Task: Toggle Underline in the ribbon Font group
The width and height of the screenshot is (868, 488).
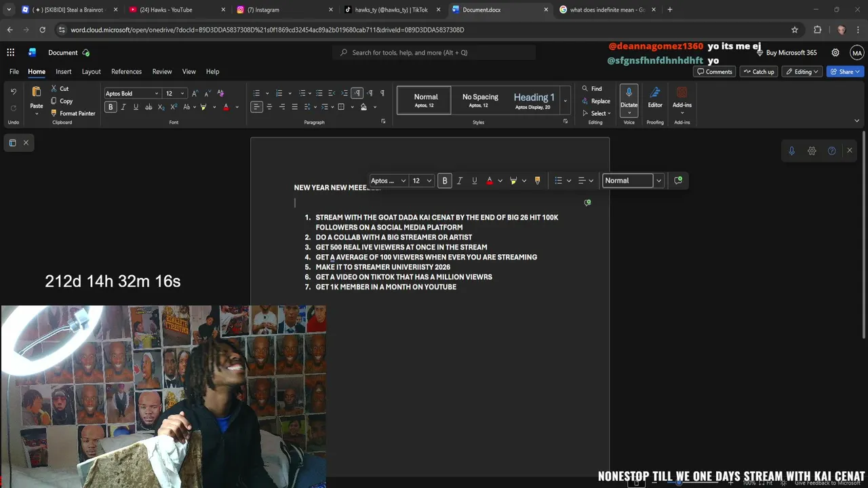Action: click(136, 107)
